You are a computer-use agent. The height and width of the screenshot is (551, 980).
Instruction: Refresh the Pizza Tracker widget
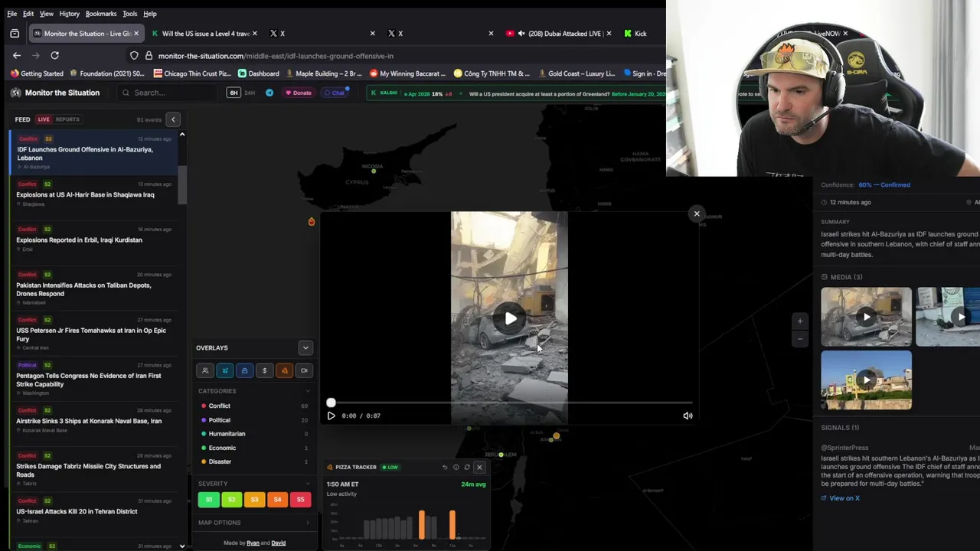466,467
